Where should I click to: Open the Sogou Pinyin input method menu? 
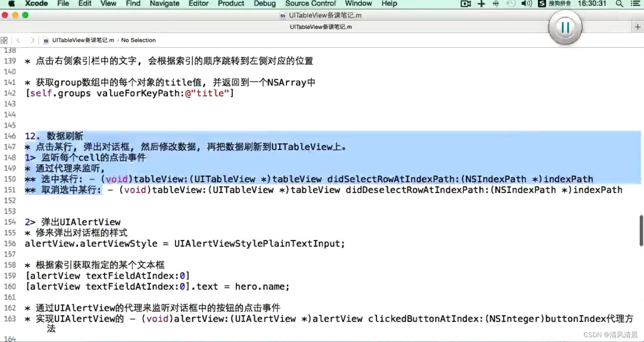[x=555, y=4]
